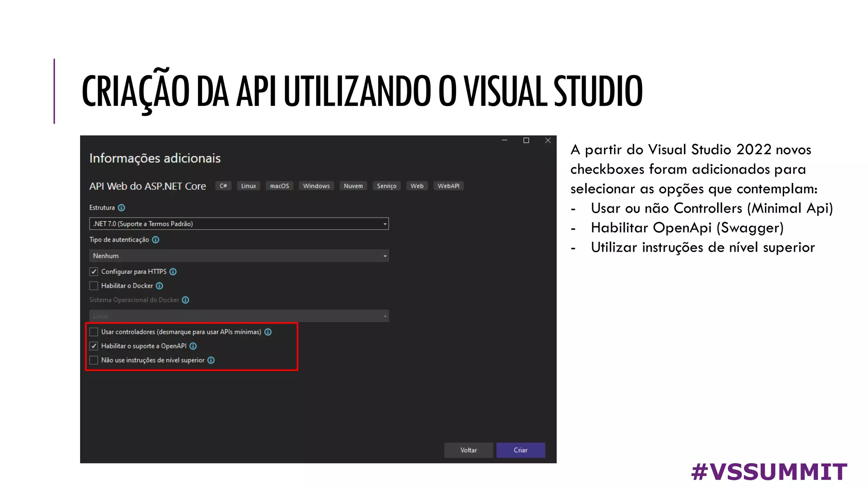Viewport: 868px width, 488px height.
Task: Open the Estrutura .NET 7.0 dropdown
Action: pos(239,224)
